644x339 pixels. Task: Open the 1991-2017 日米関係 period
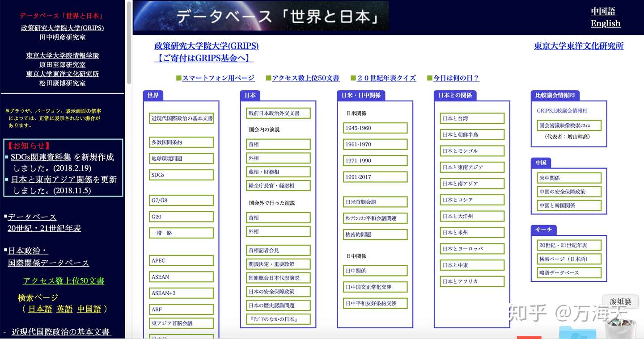pyautogui.click(x=375, y=177)
